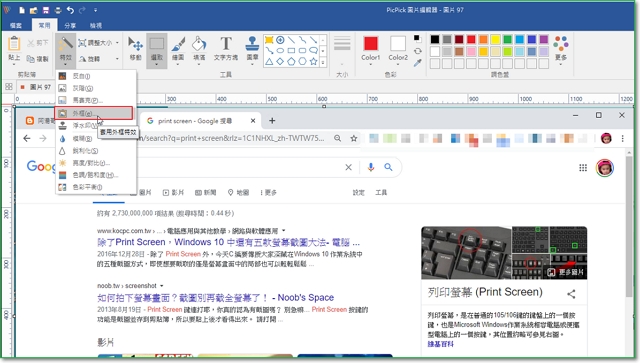Click the 工具 tools link under search bar
640x363 pixels.
(x=381, y=192)
